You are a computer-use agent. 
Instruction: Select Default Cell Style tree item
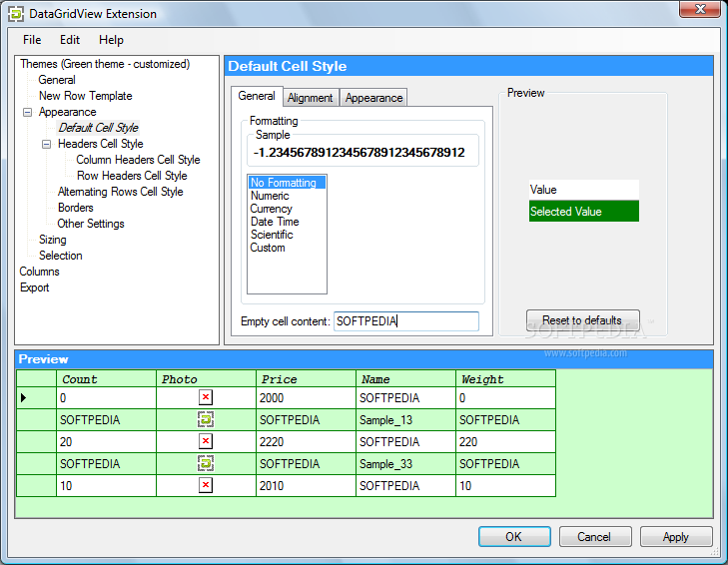(99, 128)
